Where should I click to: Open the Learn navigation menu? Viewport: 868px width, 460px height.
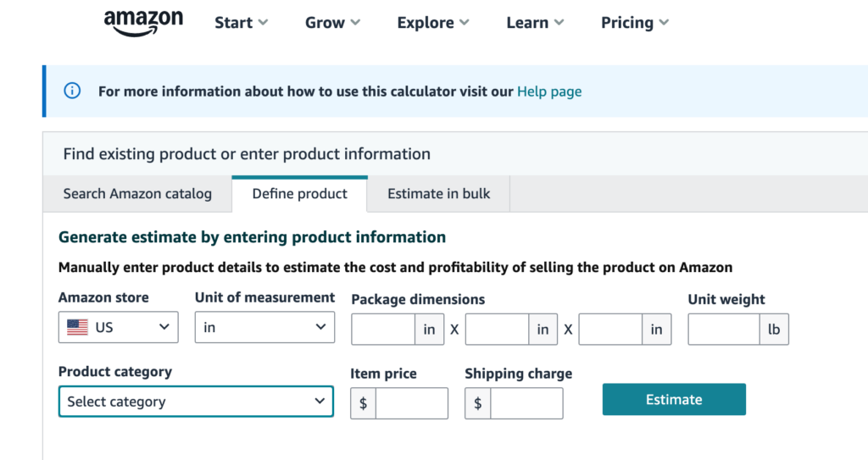click(x=535, y=23)
